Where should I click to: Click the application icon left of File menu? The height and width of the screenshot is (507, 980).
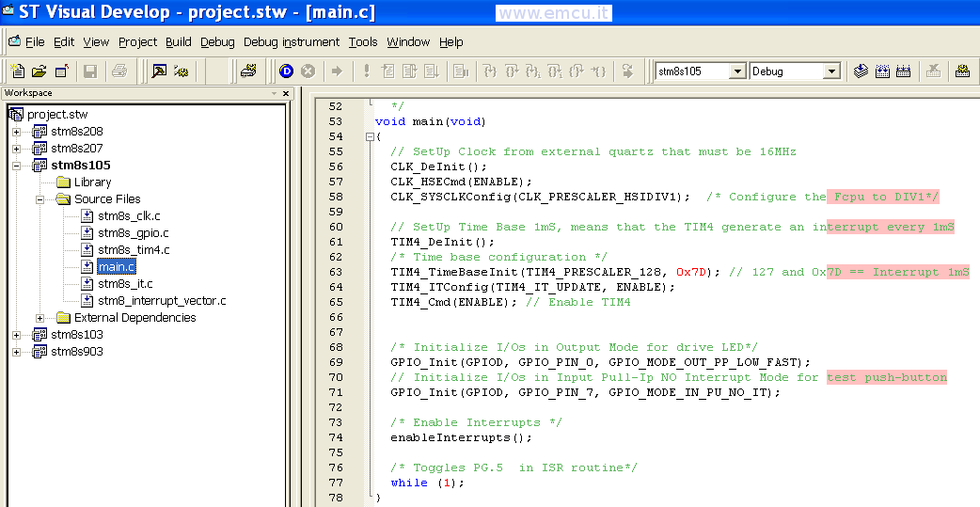(14, 41)
